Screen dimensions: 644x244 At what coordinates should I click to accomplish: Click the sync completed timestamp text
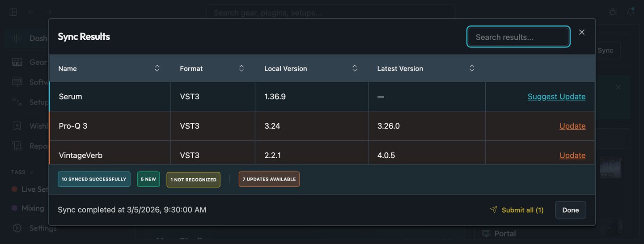click(132, 210)
